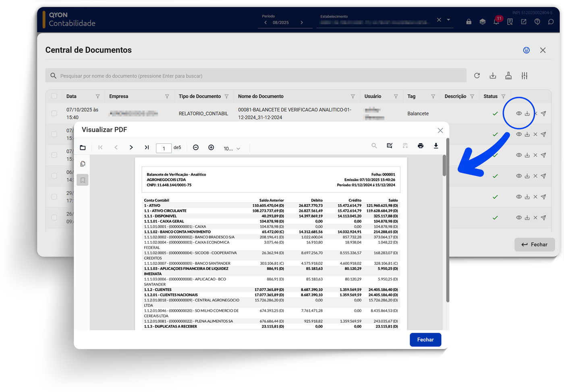The height and width of the screenshot is (392, 564).
Task: Go to next PDF page
Action: [x=131, y=147]
